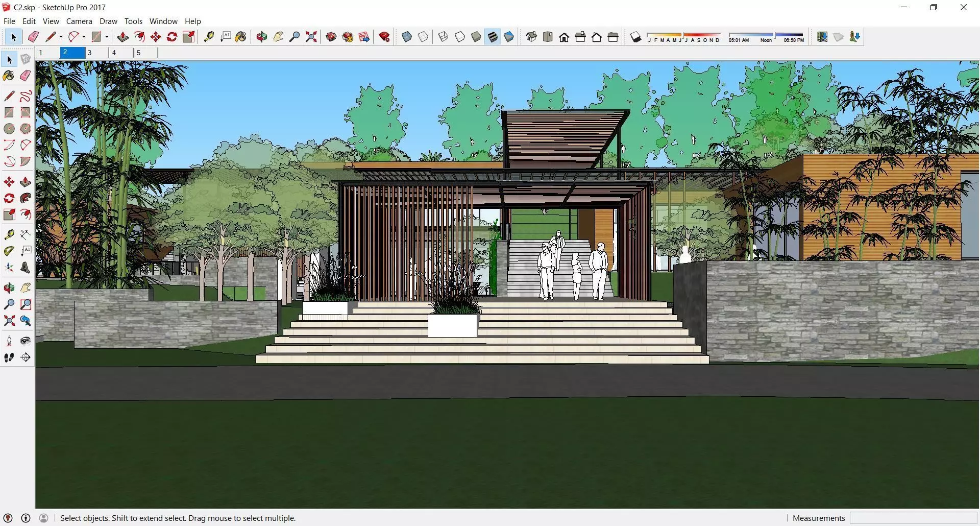The image size is (980, 526).
Task: Open the Tools menu
Action: click(133, 21)
